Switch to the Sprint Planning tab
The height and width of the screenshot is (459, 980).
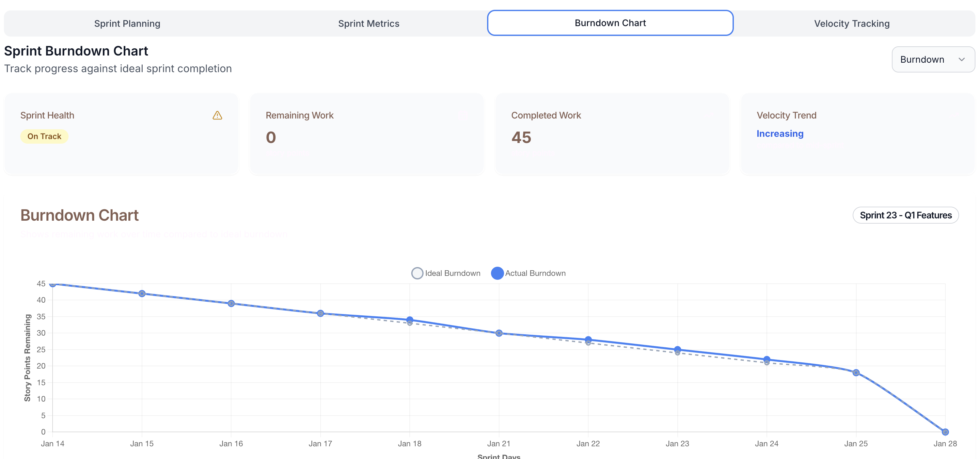(127, 24)
